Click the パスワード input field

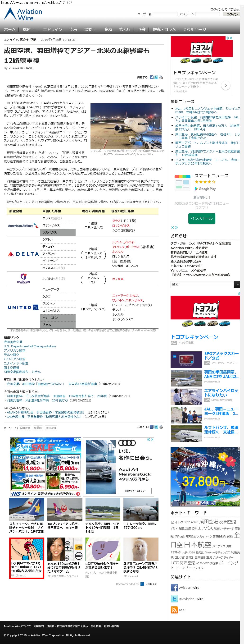207,14
